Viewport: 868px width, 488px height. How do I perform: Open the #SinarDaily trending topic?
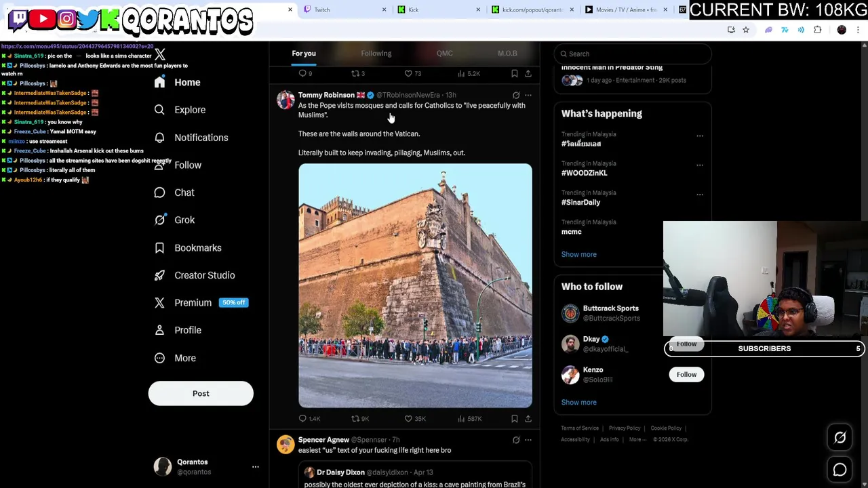(580, 202)
